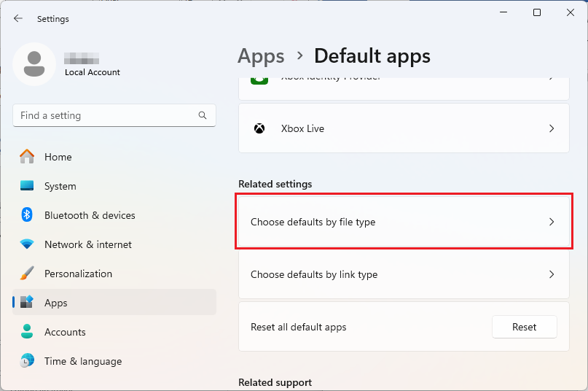This screenshot has height=391, width=588.
Task: Expand the Xbox Live chevron
Action: (552, 128)
